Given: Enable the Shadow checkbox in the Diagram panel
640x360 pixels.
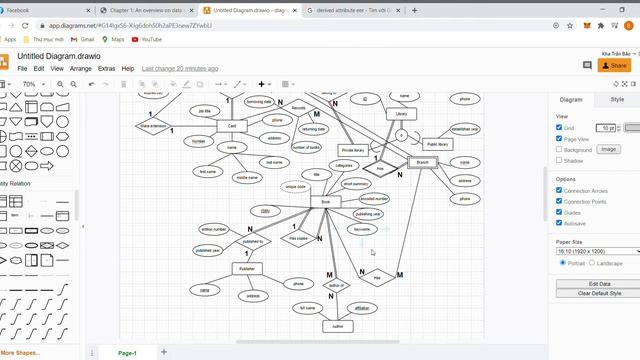Looking at the screenshot, I should click(559, 160).
